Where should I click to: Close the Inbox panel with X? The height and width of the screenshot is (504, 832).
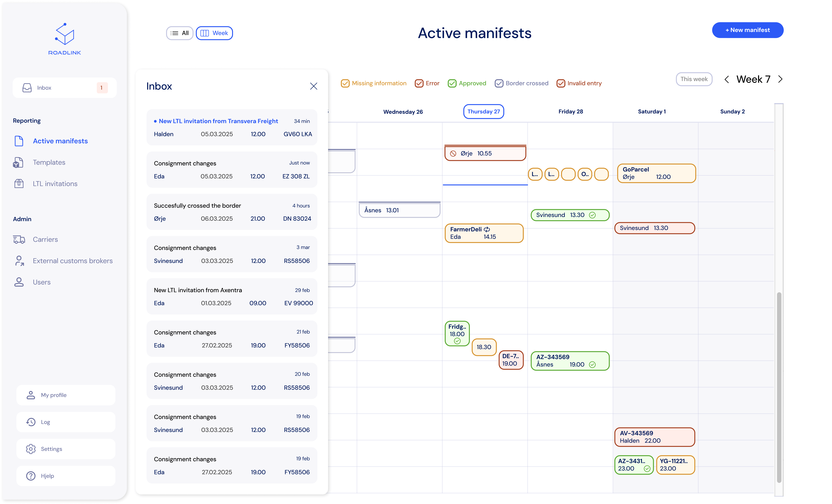[314, 86]
